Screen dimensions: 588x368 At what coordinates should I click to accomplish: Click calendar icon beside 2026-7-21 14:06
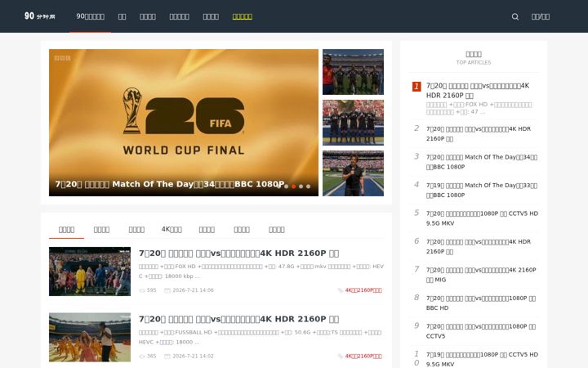tap(167, 290)
